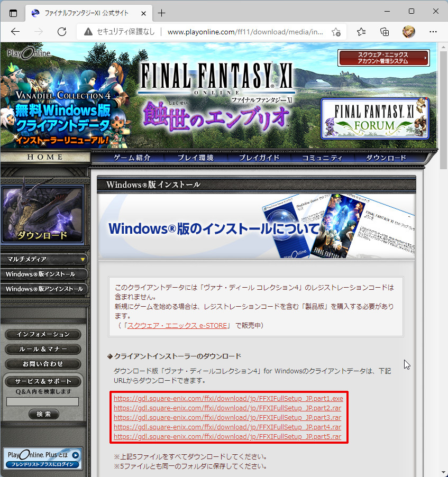Add this page to favorites star
The height and width of the screenshot is (477, 448).
(336, 32)
